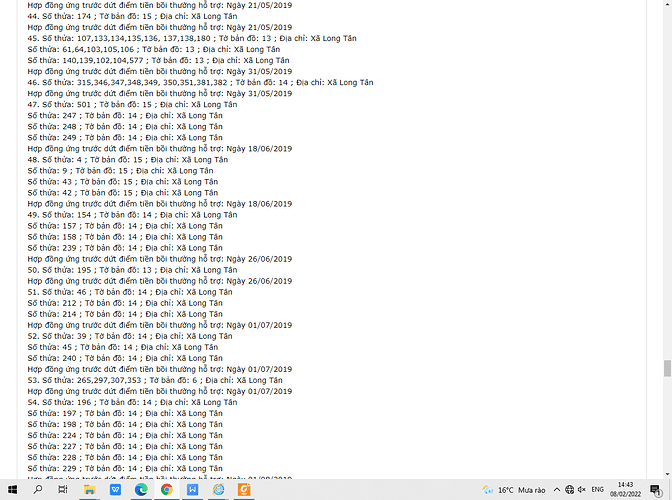The image size is (672, 500).
Task: Open the clock showing 14:43
Action: [x=626, y=490]
